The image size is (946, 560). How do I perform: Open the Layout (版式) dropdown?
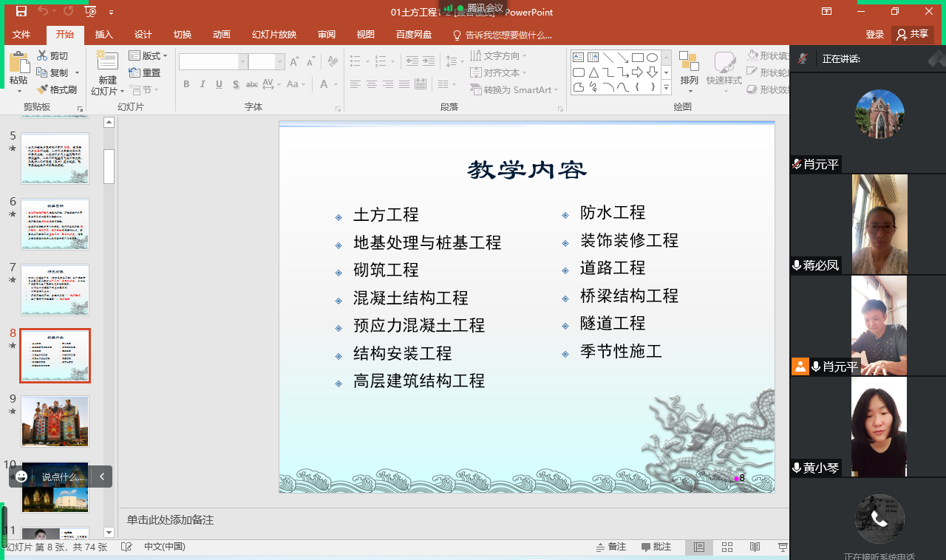coord(149,56)
